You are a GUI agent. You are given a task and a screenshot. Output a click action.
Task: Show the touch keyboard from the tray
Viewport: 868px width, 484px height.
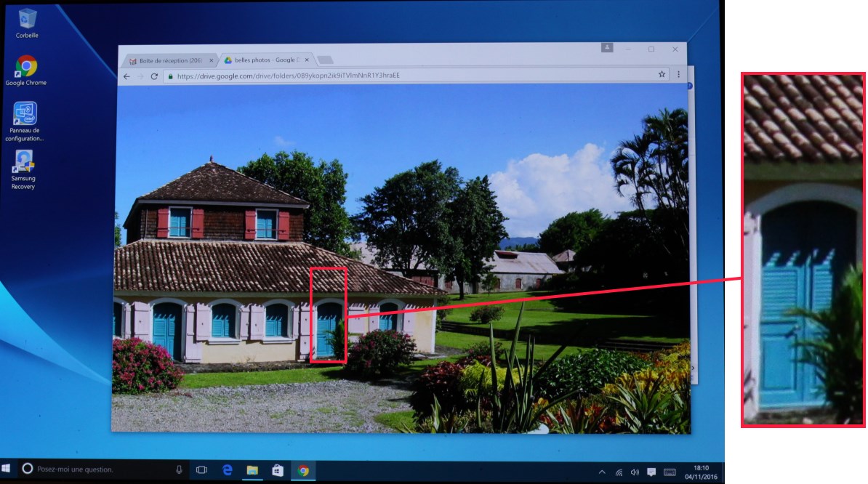(670, 472)
